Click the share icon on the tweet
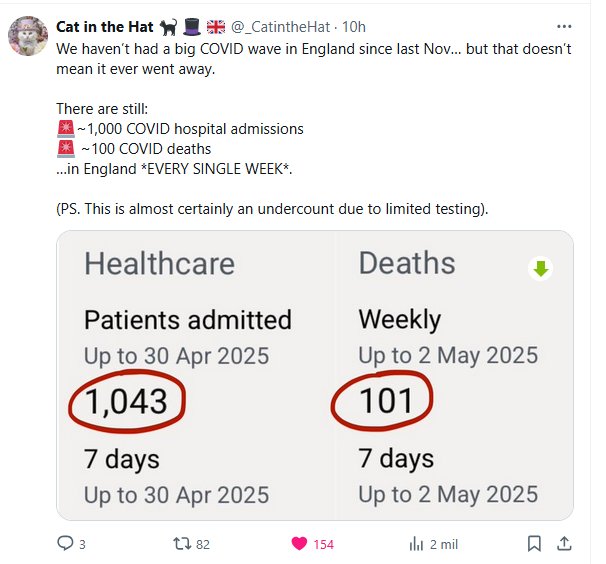 (x=564, y=544)
